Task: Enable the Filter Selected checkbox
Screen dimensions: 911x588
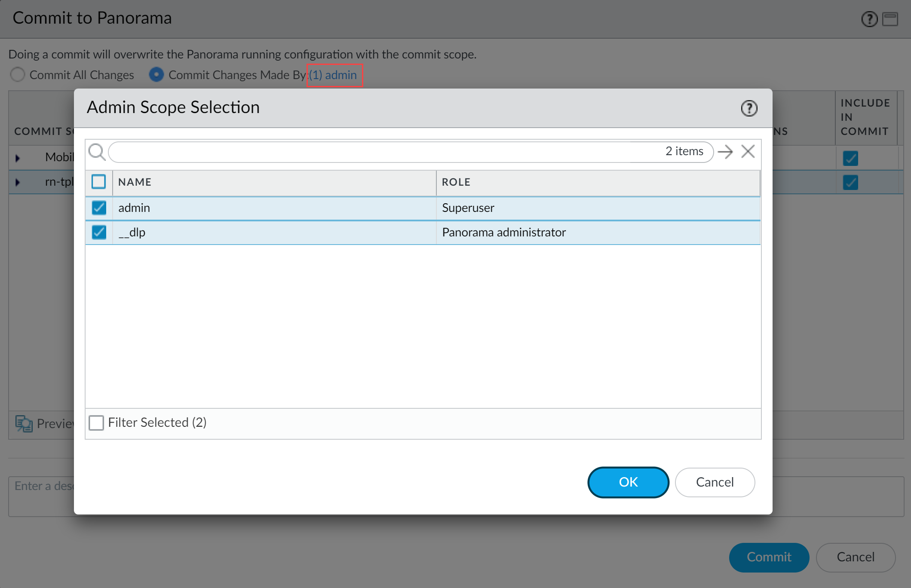Action: point(96,423)
